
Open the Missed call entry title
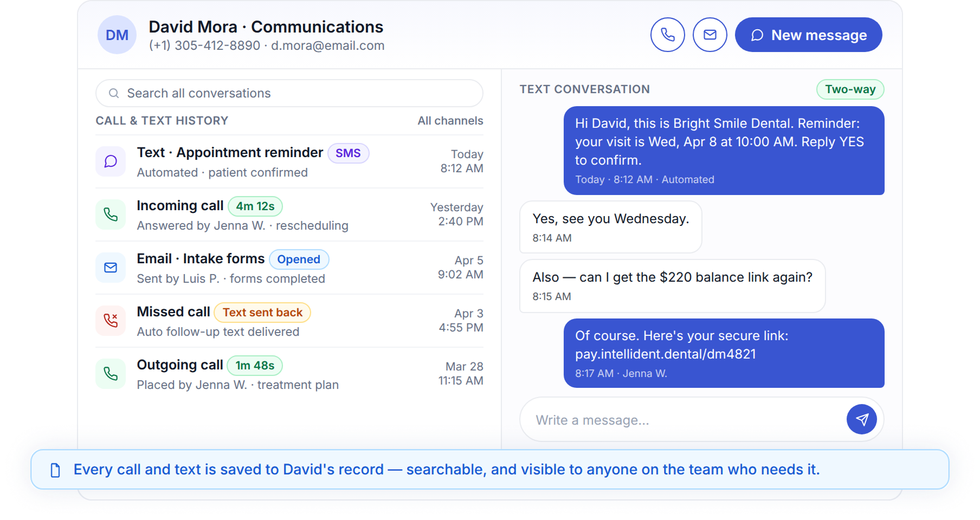pyautogui.click(x=173, y=312)
